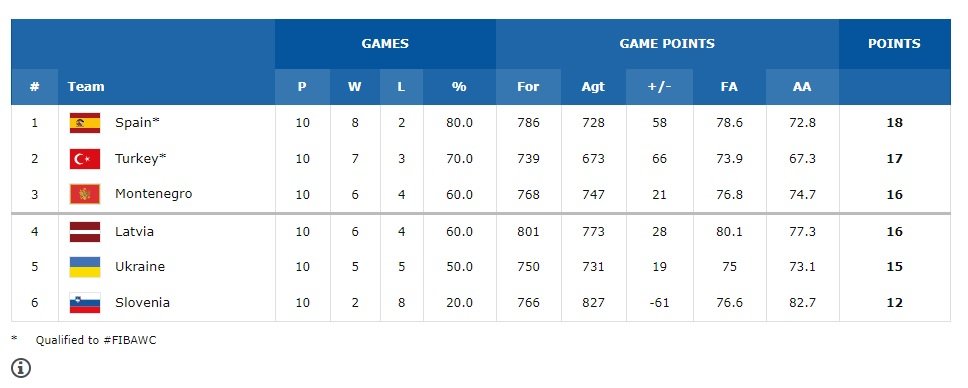This screenshot has height=388, width=968.
Task: Select the Montenegro team name
Action: [x=154, y=194]
